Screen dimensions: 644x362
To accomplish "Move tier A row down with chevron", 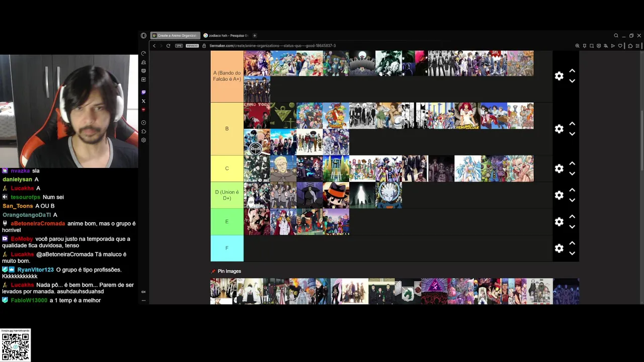I will [x=572, y=81].
